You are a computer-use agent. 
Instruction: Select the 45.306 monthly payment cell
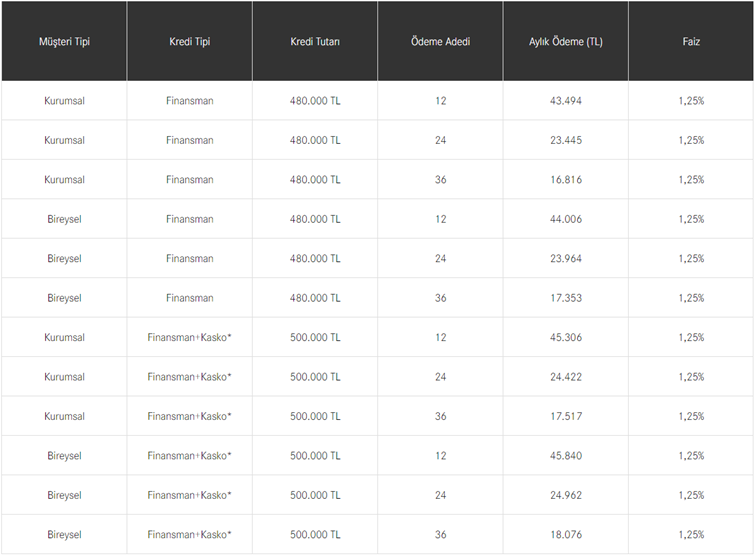(566, 338)
